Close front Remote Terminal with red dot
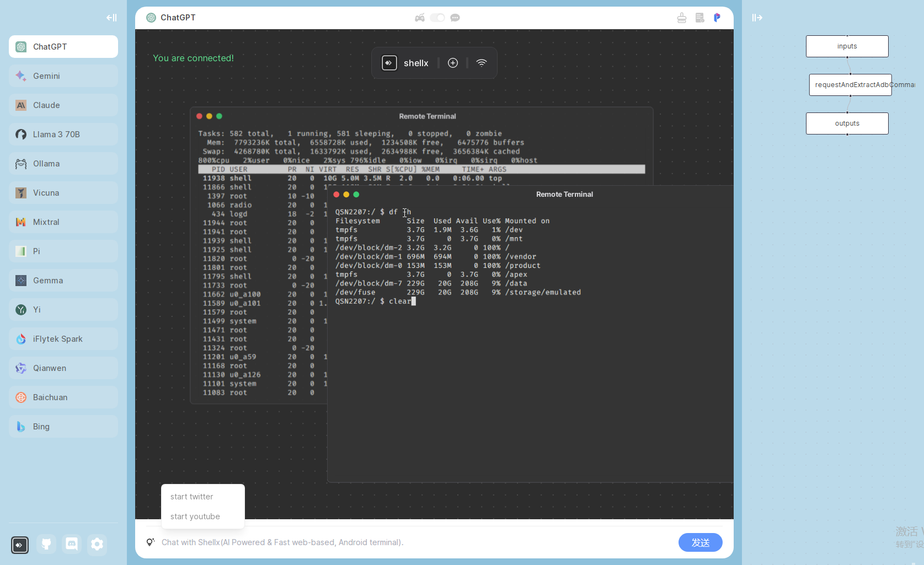Image resolution: width=924 pixels, height=565 pixels. tap(337, 195)
